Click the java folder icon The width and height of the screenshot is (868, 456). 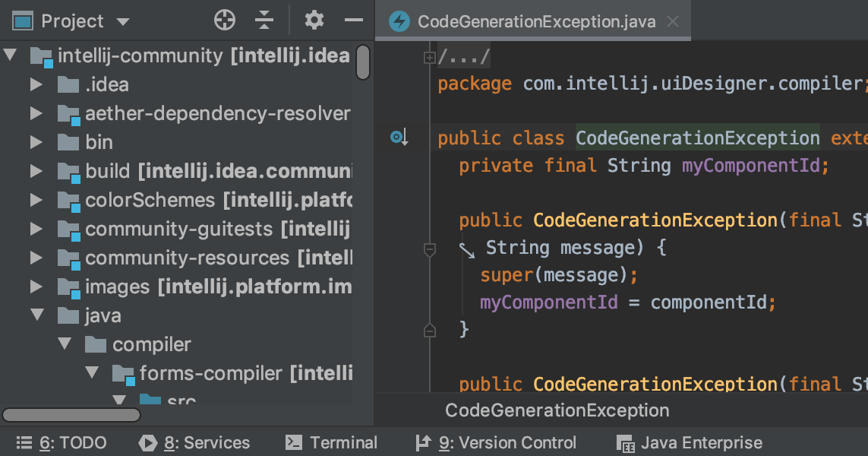(x=68, y=315)
